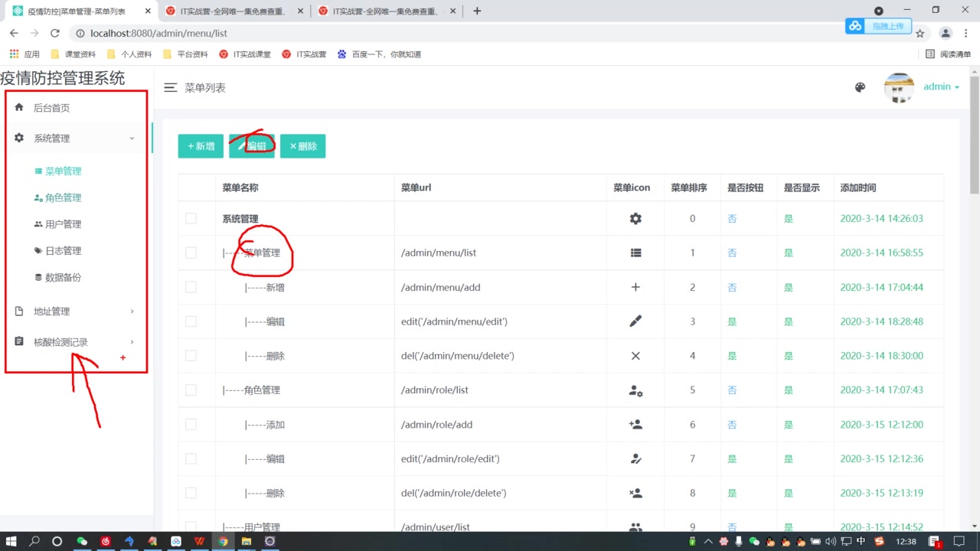Click the X icon in del('/admin/menu/delete') row
980x551 pixels.
click(635, 356)
